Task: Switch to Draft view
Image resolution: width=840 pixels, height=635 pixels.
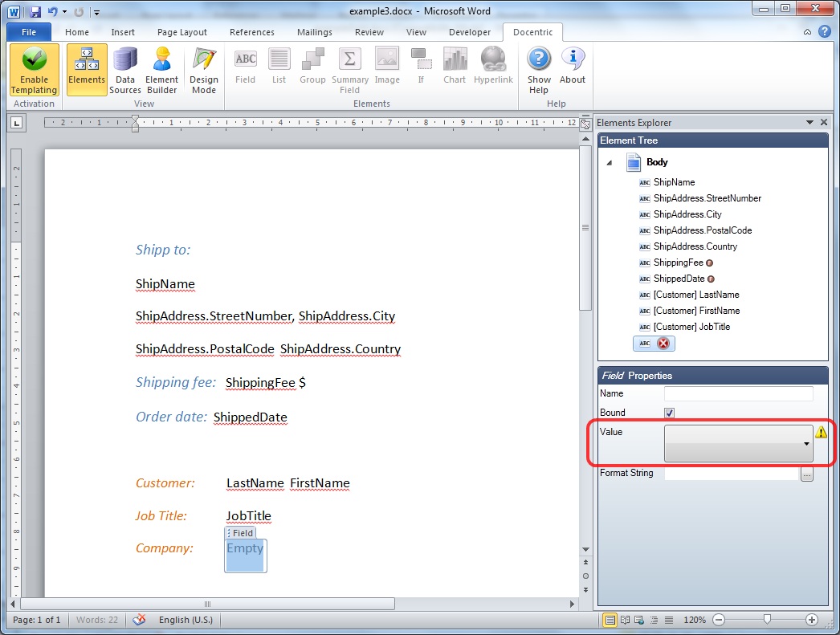Action: point(669,620)
